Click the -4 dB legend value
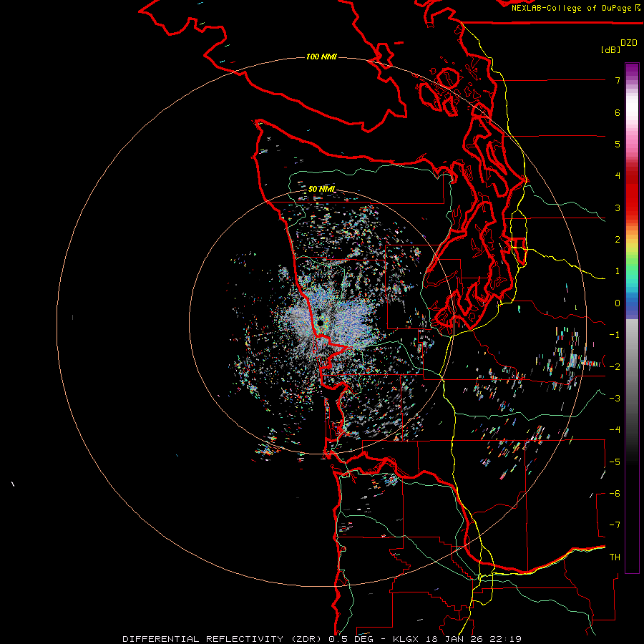Screen dimensions: 644x644 615,429
